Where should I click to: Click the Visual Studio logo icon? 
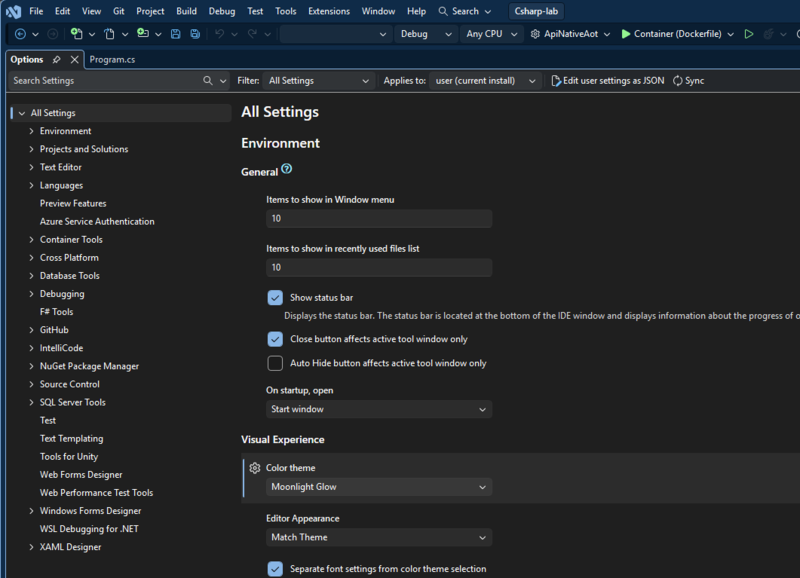(13, 11)
